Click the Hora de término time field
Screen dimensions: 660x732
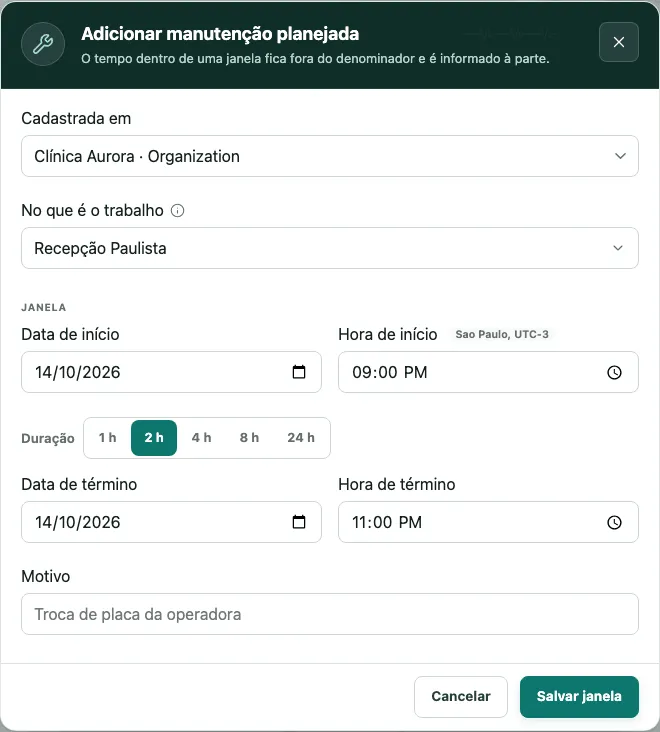pyautogui.click(x=488, y=522)
